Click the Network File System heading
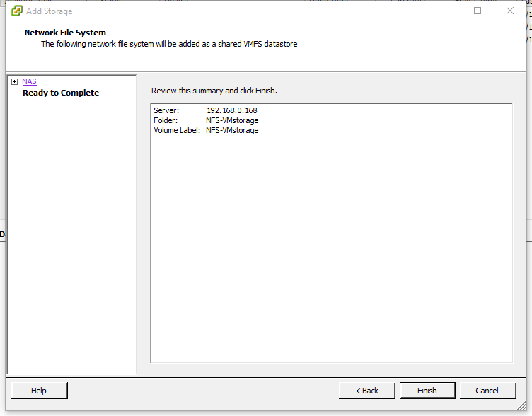The width and height of the screenshot is (532, 416). 65,33
